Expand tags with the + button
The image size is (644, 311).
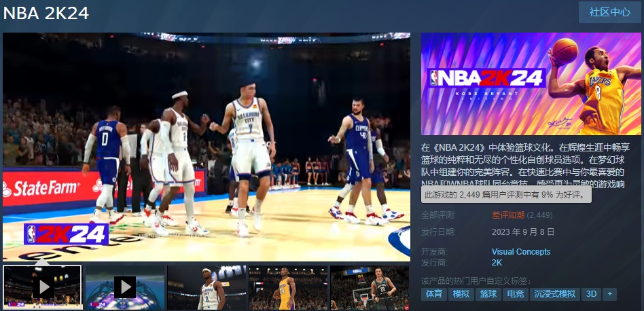[x=609, y=294]
